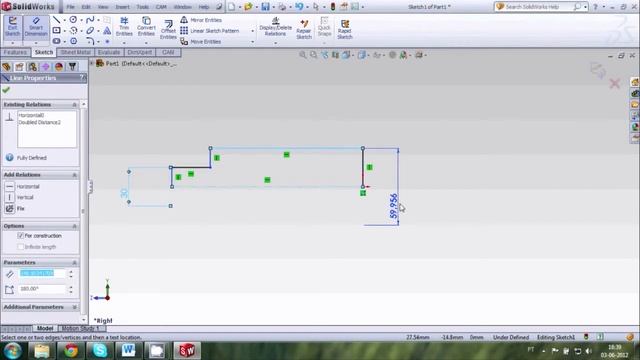Switch to the Features tab

pyautogui.click(x=16, y=52)
